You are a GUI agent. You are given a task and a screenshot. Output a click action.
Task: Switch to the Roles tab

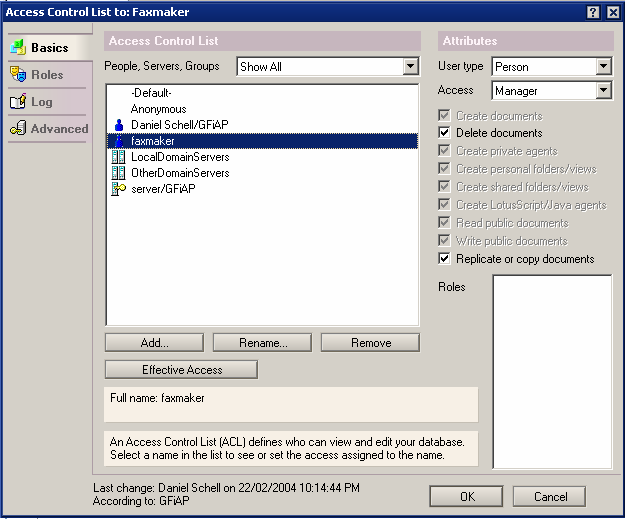[46, 75]
